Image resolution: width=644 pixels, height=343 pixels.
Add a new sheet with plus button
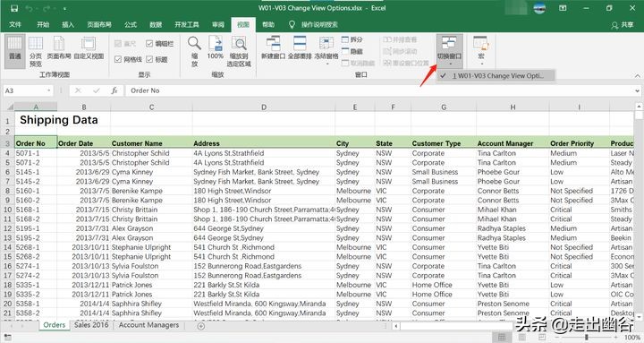[x=201, y=326]
